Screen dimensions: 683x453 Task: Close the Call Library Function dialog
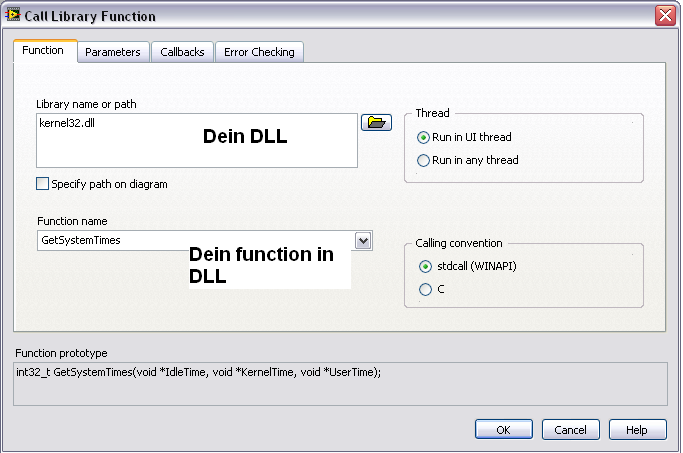[x=665, y=16]
